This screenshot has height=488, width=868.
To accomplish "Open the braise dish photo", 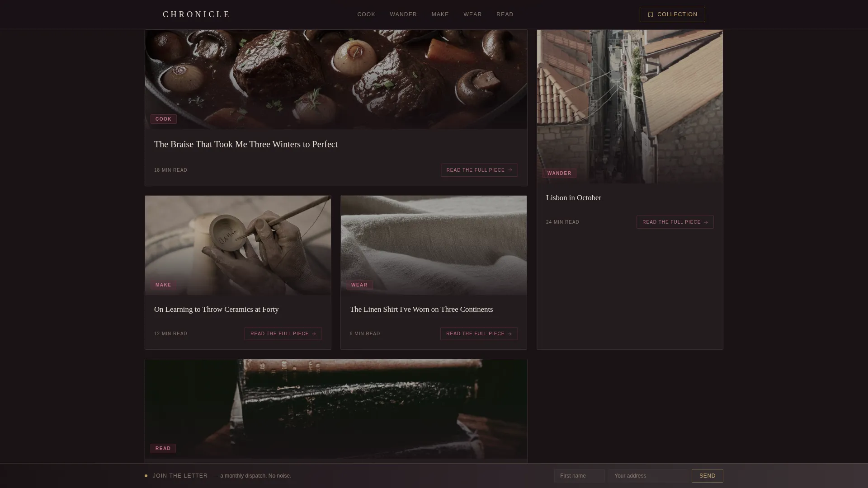I will [336, 80].
